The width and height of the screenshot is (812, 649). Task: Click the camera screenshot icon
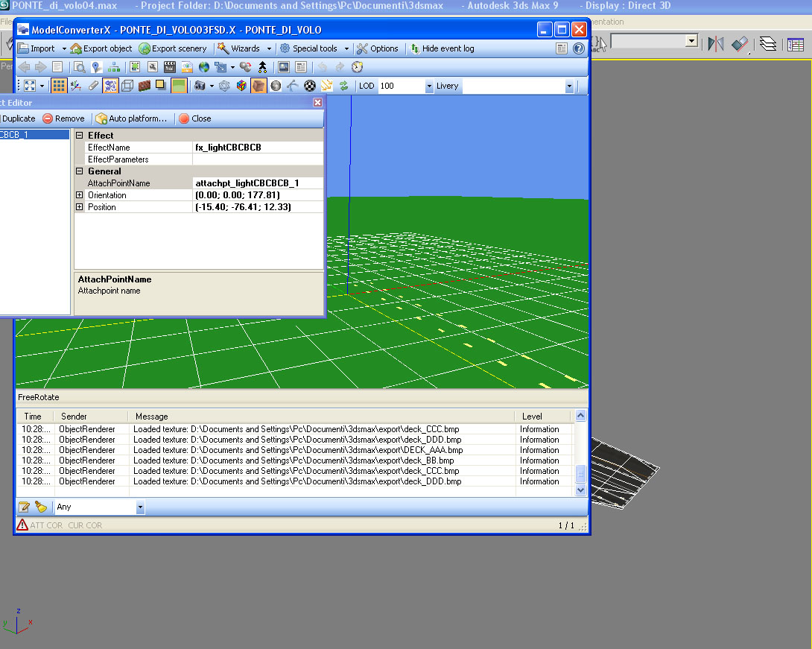point(200,86)
